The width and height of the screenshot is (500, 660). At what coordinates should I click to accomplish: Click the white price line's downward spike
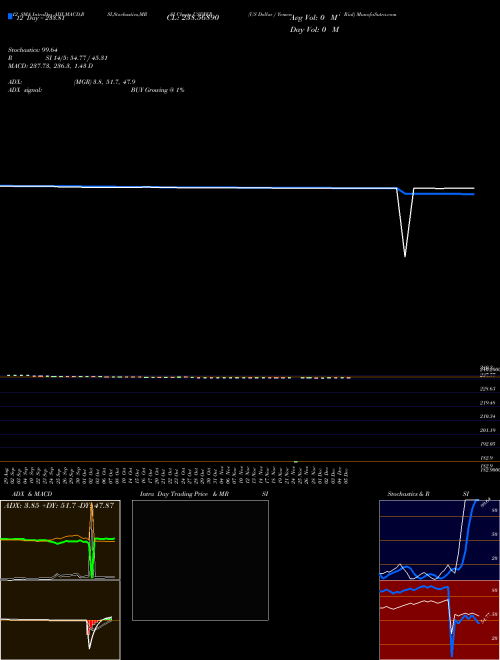[405, 223]
